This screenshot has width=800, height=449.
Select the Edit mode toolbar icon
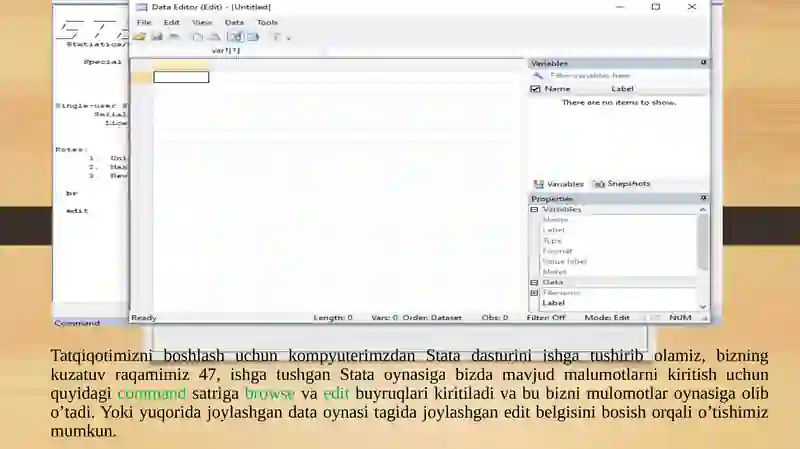pyautogui.click(x=234, y=37)
